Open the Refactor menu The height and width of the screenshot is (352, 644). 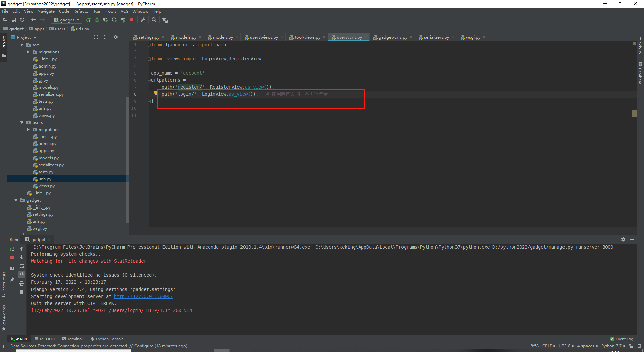point(82,11)
